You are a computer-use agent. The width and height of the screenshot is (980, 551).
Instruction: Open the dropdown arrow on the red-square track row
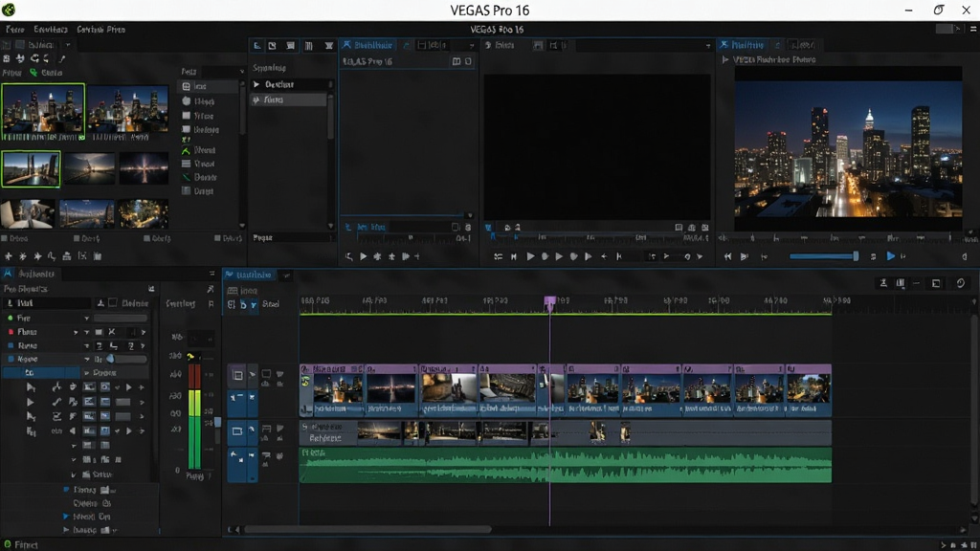(86, 332)
